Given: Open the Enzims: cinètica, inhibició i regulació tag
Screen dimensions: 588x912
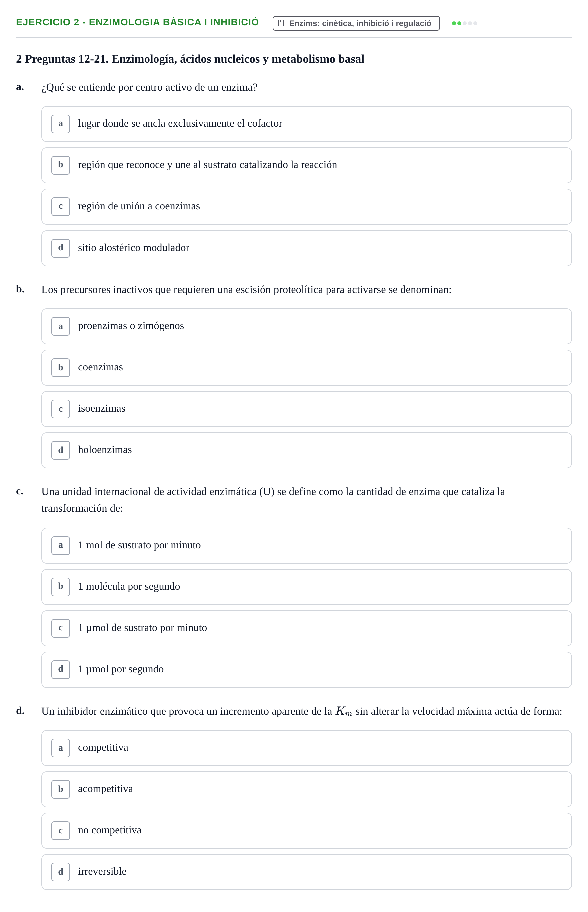Looking at the screenshot, I should [356, 23].
